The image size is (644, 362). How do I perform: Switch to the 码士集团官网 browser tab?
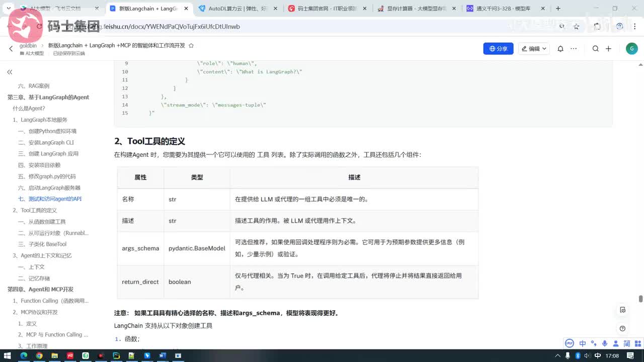coord(327,9)
